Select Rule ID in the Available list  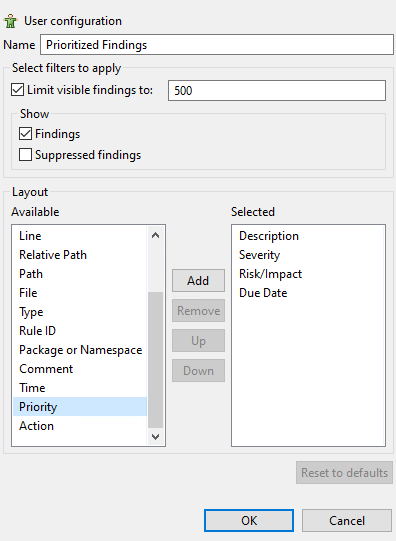pyautogui.click(x=80, y=331)
